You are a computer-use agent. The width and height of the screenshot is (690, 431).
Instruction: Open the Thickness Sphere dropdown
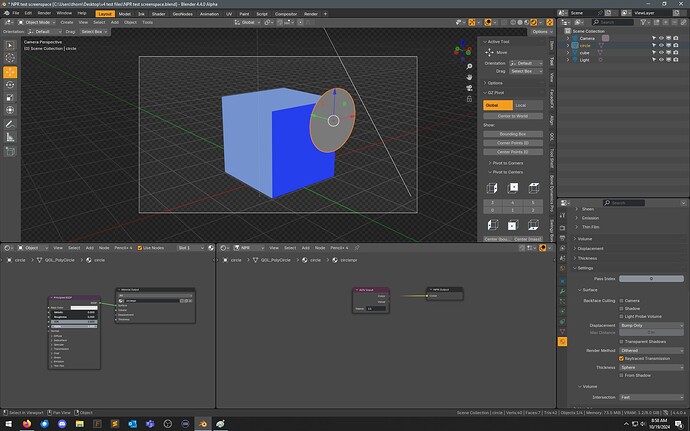[x=651, y=367]
